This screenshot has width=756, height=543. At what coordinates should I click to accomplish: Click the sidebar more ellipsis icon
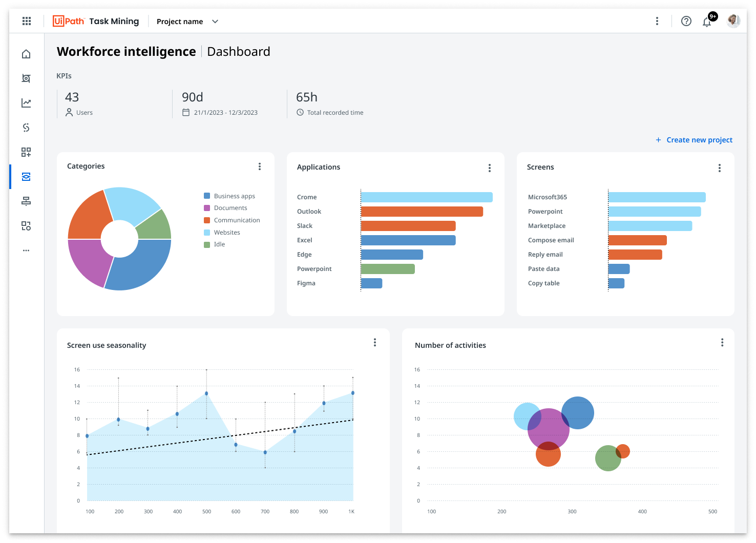pos(26,250)
